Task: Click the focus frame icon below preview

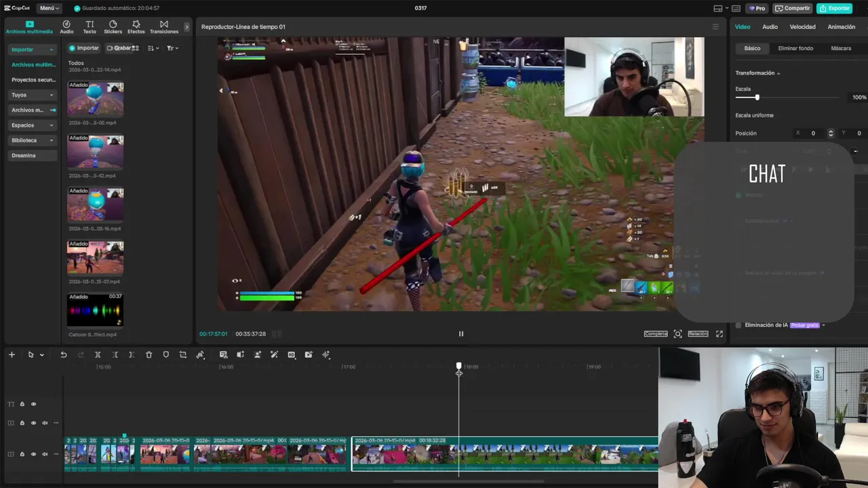Action: coord(678,333)
